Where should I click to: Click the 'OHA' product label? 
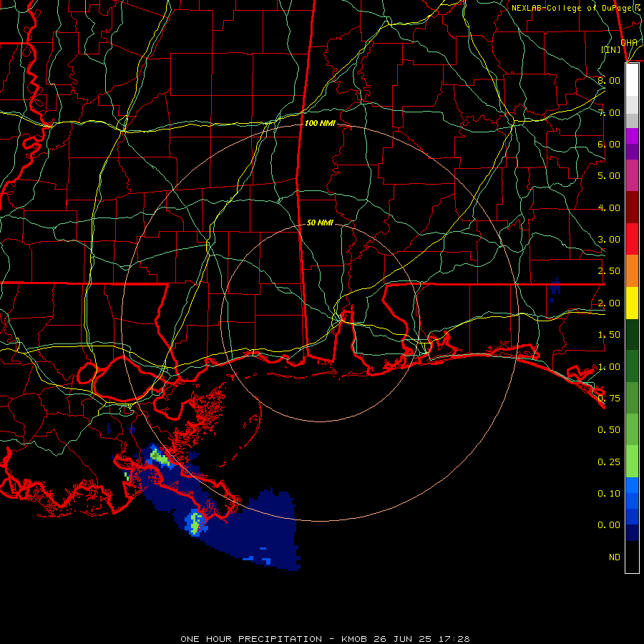pyautogui.click(x=629, y=42)
